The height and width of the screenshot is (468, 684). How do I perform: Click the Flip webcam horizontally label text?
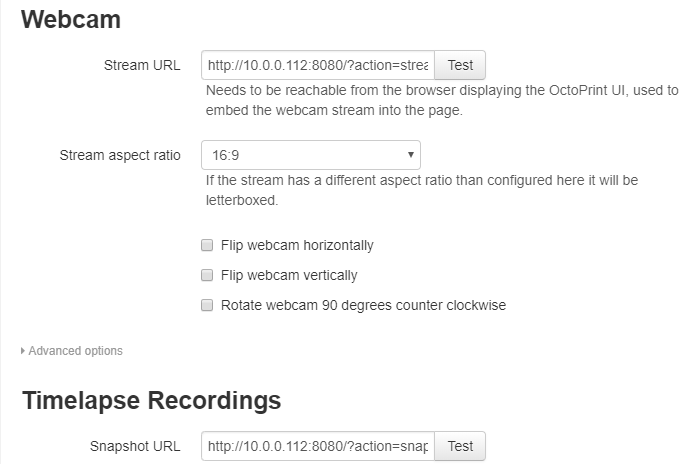click(x=297, y=245)
